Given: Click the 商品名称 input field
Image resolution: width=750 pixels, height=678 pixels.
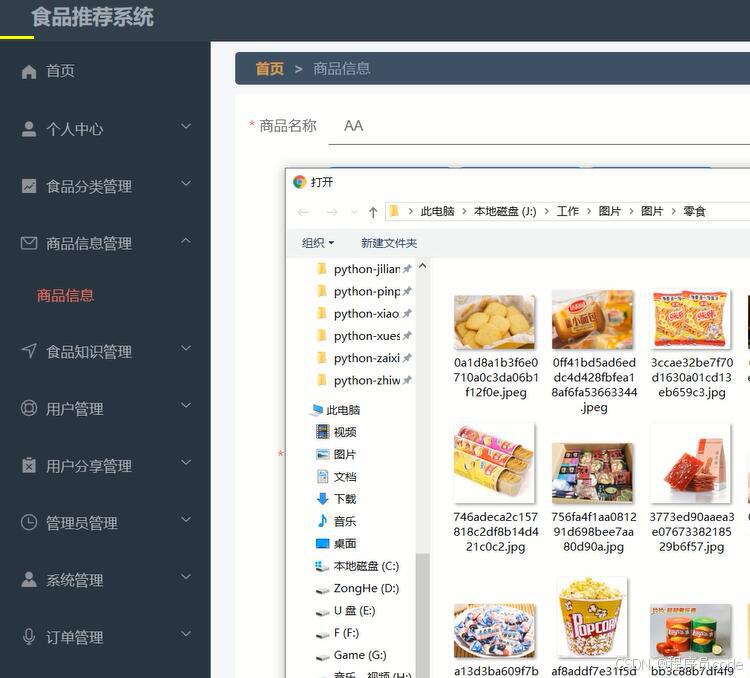Looking at the screenshot, I should (539, 126).
